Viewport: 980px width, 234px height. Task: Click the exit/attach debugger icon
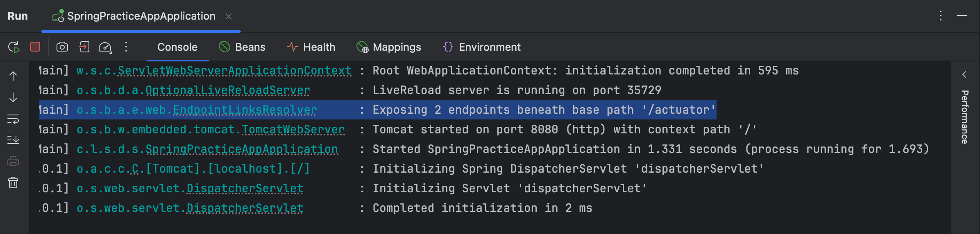(x=84, y=47)
